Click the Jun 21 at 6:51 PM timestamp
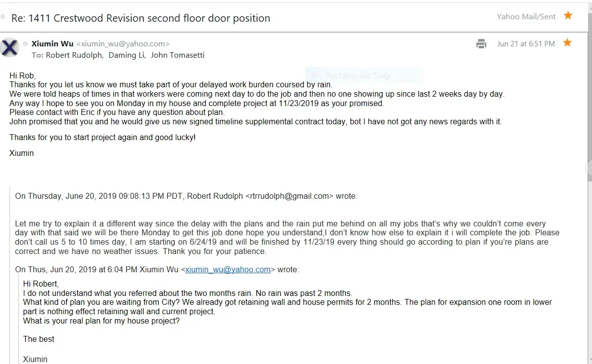 pos(526,44)
